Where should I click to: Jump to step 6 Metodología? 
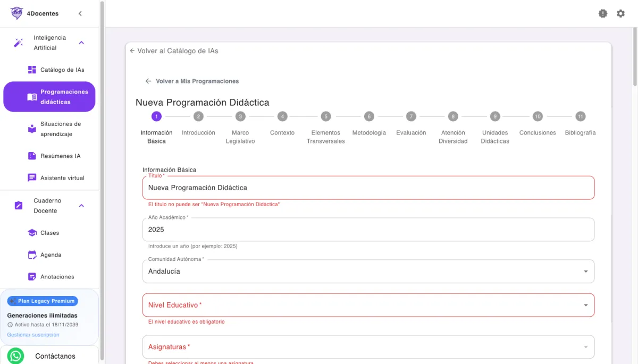(369, 116)
